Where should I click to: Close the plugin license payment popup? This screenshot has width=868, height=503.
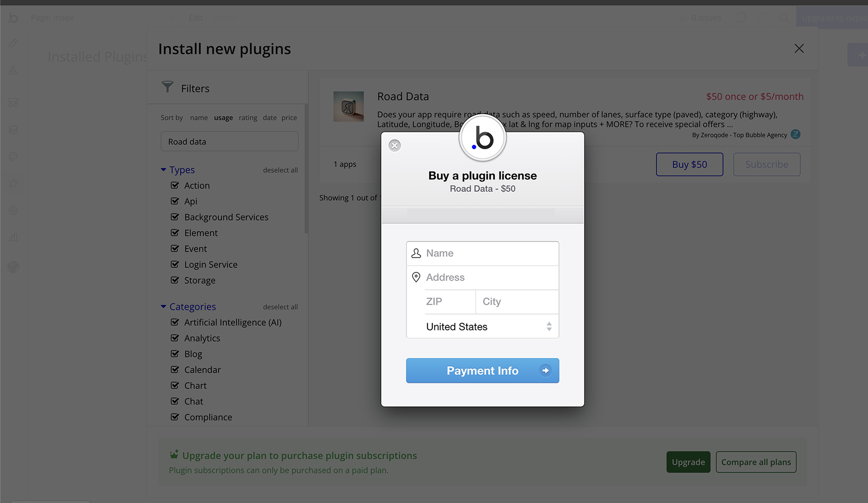[x=395, y=145]
